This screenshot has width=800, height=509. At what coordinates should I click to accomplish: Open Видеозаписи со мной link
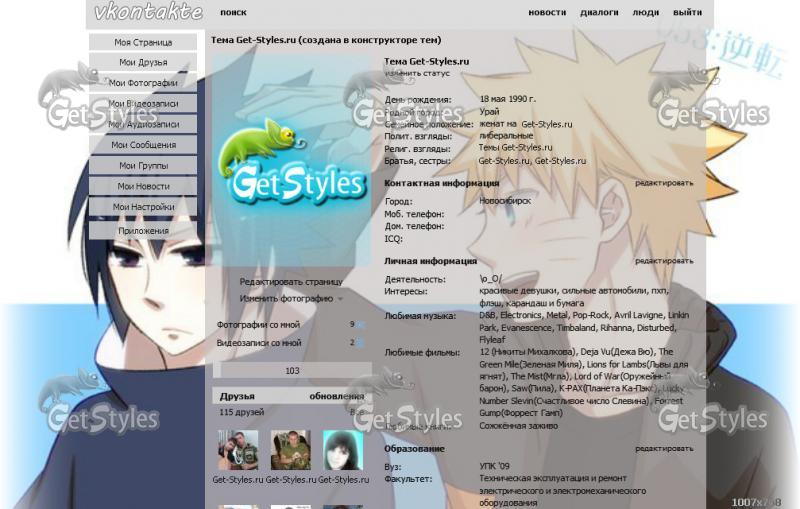pyautogui.click(x=259, y=343)
